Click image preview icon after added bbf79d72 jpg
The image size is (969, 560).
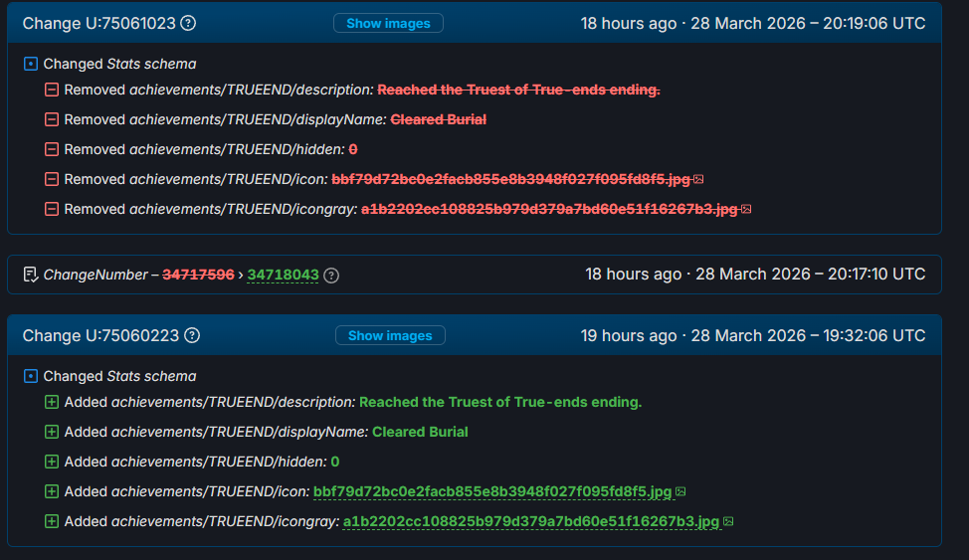680,491
